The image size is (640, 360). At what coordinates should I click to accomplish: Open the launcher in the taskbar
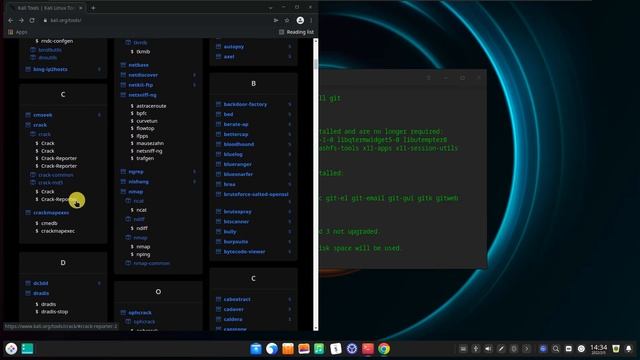pyautogui.click(x=11, y=349)
